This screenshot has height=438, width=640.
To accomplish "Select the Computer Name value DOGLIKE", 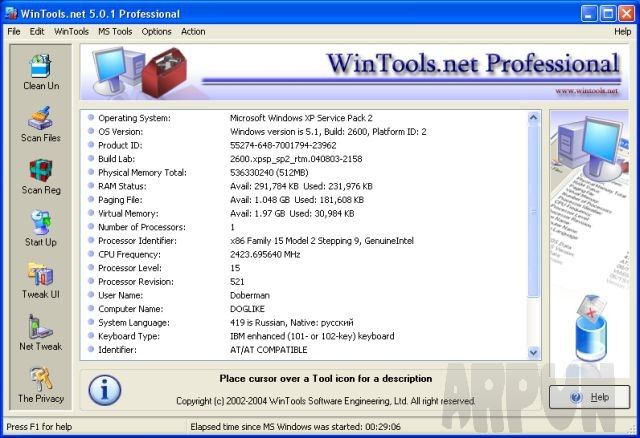I will coord(247,309).
